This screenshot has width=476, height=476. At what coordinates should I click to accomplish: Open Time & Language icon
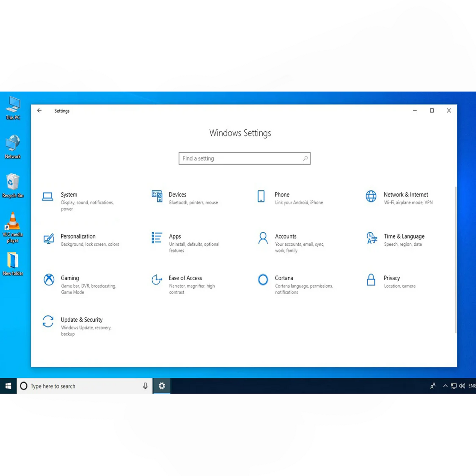(x=372, y=238)
